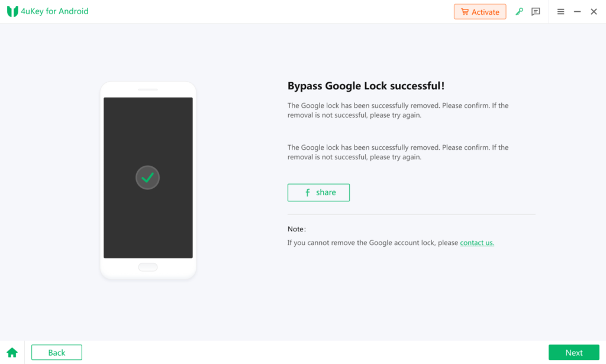The image size is (606, 364).
Task: Open the key registration icon
Action: pyautogui.click(x=519, y=12)
